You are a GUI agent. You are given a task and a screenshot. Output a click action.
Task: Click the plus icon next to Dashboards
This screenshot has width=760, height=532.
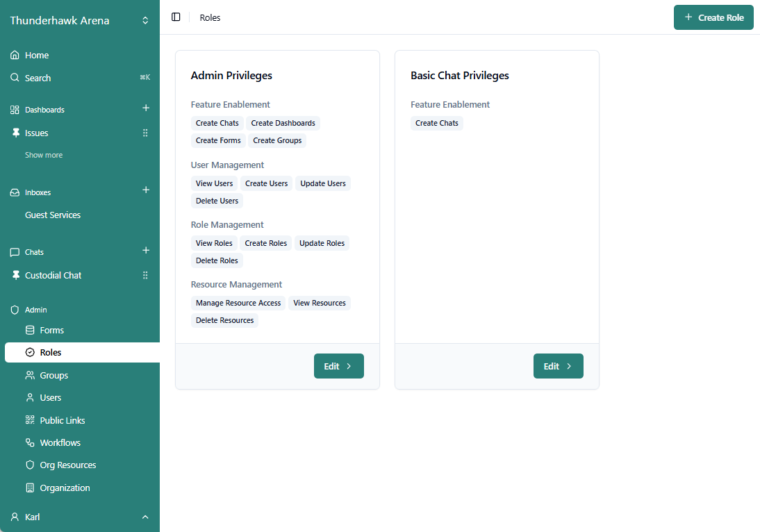pos(146,108)
